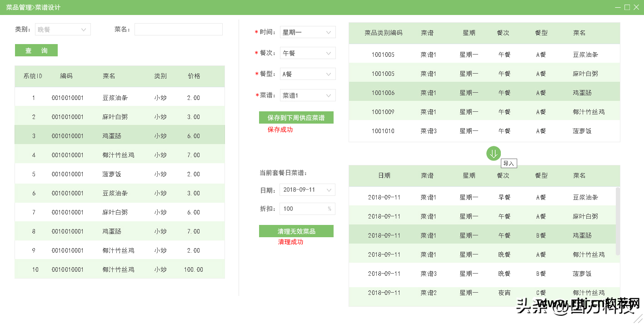The width and height of the screenshot is (644, 324).
Task: Select dish row with system ID 3
Action: (120, 136)
